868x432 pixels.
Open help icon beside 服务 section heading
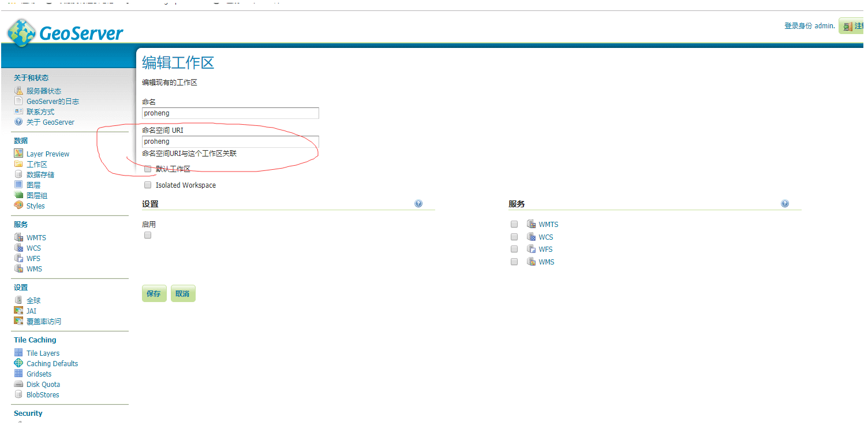click(785, 204)
